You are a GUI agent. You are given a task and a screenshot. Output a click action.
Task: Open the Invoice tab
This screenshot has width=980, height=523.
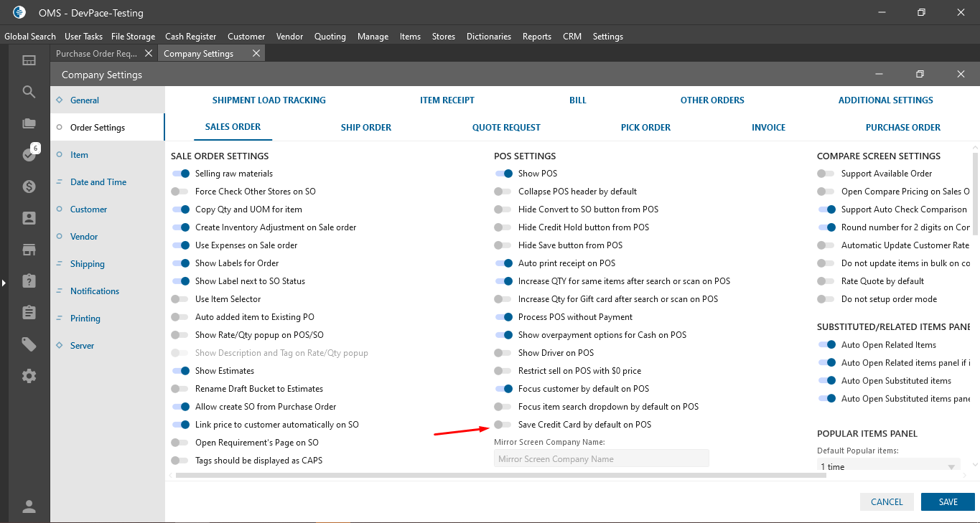click(768, 128)
